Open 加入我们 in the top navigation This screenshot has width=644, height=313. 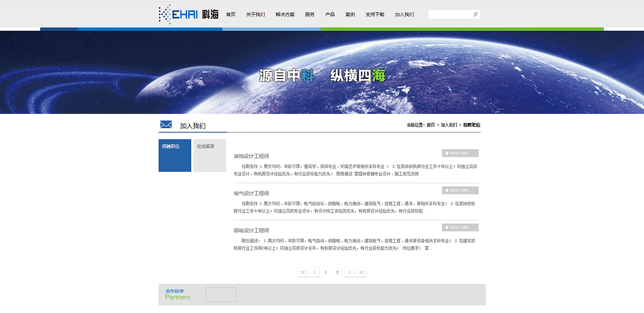click(x=405, y=15)
